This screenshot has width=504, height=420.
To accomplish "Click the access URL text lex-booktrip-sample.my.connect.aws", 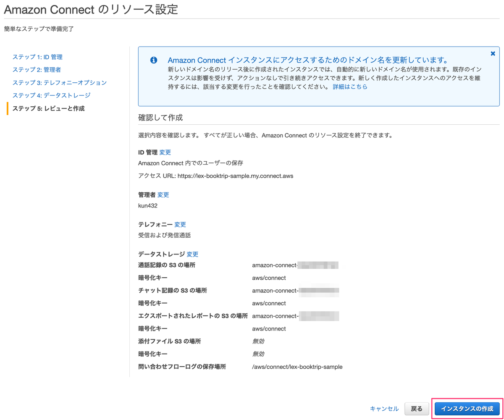I will pos(235,176).
